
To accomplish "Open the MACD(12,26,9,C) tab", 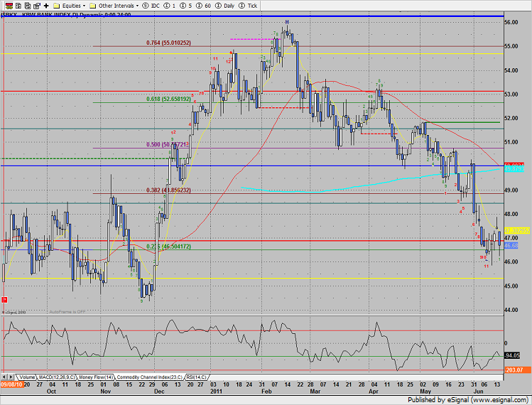I will tap(57, 377).
